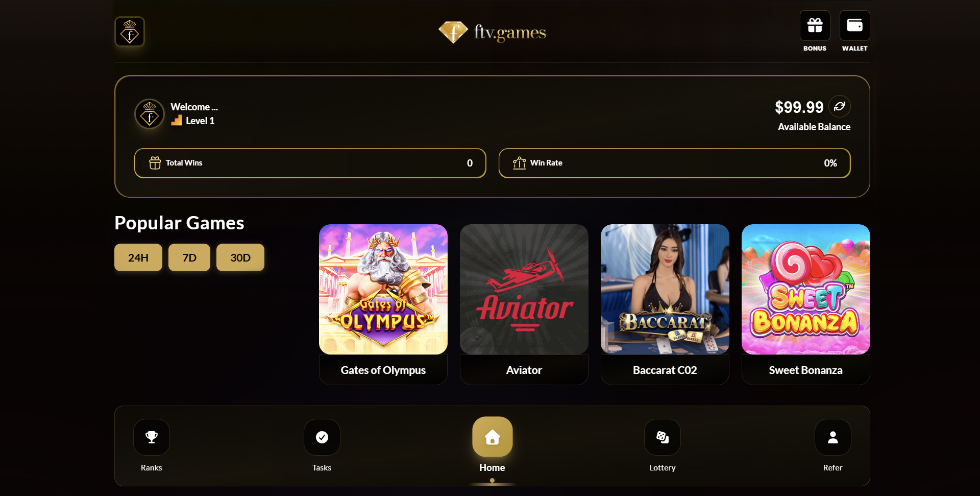Open Gates of Olympus game thumbnail
The image size is (980, 496).
pos(383,289)
